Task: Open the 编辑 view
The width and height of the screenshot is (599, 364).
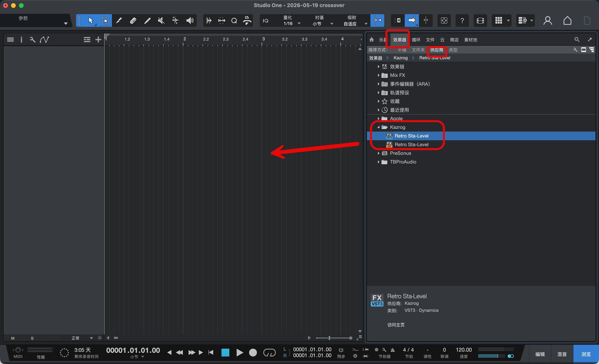Action: [540, 354]
